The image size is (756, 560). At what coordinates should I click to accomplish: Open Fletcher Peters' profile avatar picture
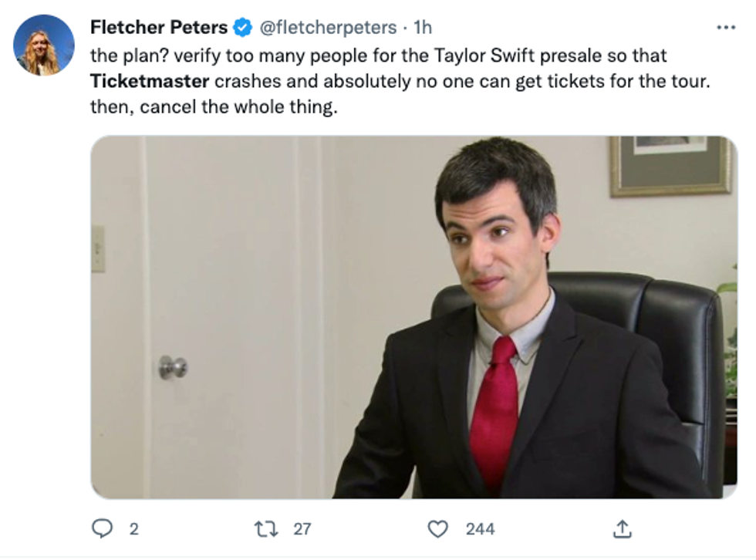pyautogui.click(x=44, y=45)
